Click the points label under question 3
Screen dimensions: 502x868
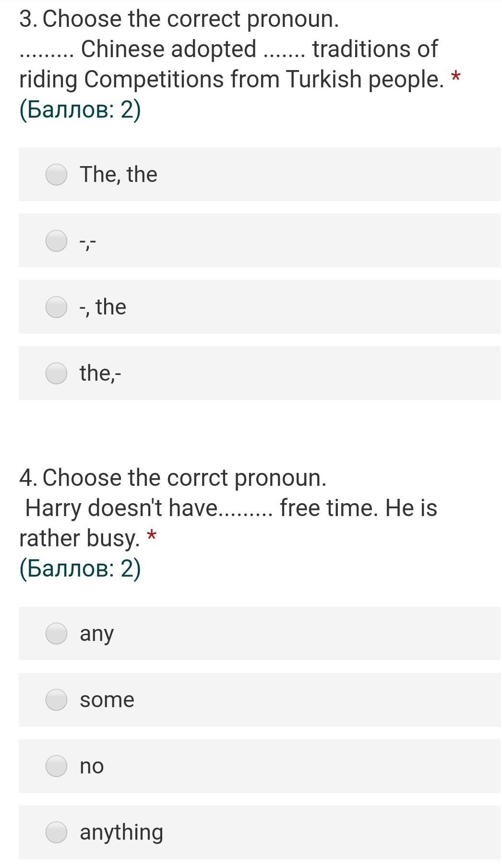click(80, 110)
